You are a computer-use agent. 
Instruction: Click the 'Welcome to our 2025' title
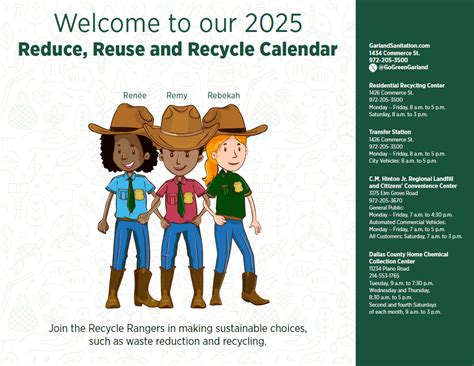178,23
